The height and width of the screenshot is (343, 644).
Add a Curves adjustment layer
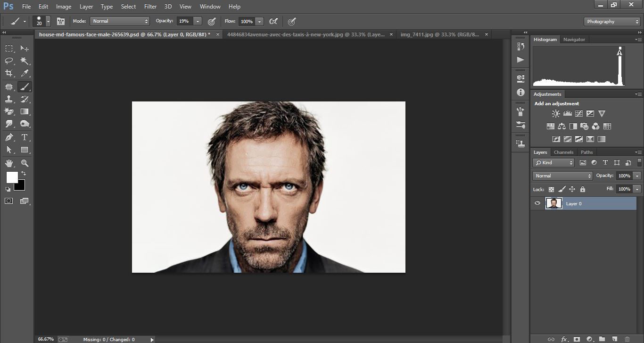pos(578,113)
